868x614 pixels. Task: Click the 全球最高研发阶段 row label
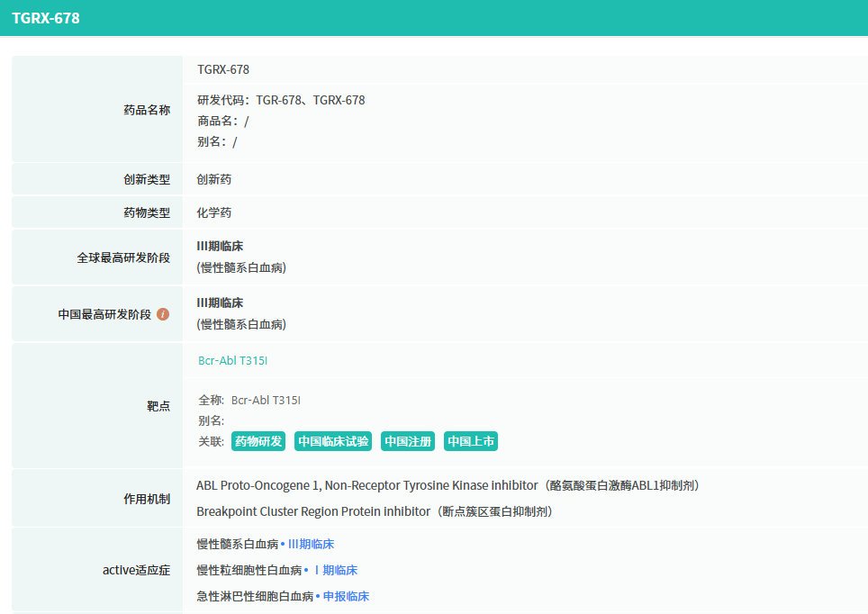tap(123, 258)
